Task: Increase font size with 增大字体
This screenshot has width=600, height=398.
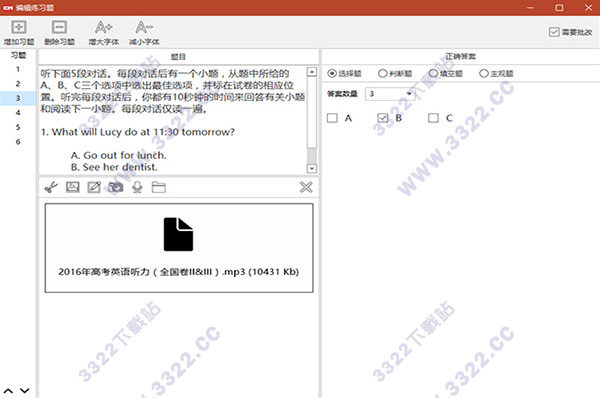Action: (x=103, y=28)
